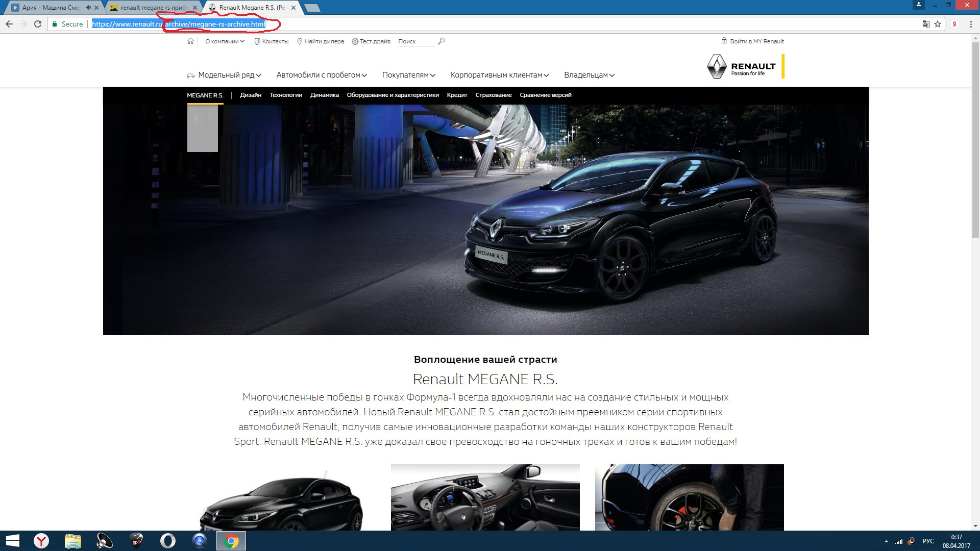Click the speaker icon on the Ария tab
The height and width of the screenshot is (551, 980).
(x=88, y=8)
